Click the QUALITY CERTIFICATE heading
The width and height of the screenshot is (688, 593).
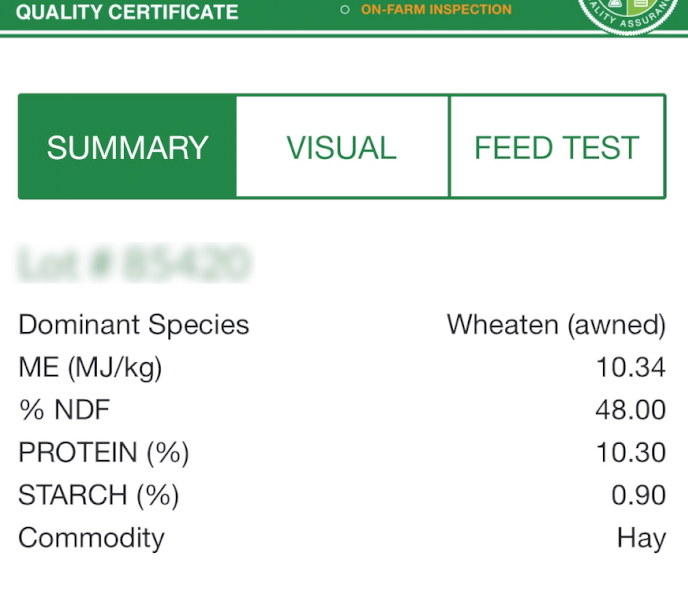point(127,13)
